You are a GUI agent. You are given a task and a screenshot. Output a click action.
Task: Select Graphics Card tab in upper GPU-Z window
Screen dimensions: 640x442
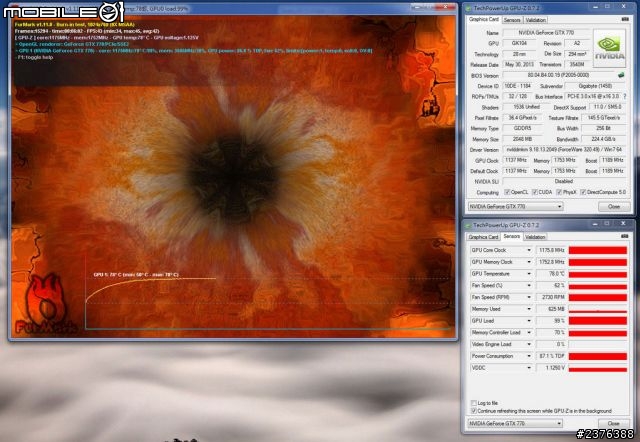[484, 19]
